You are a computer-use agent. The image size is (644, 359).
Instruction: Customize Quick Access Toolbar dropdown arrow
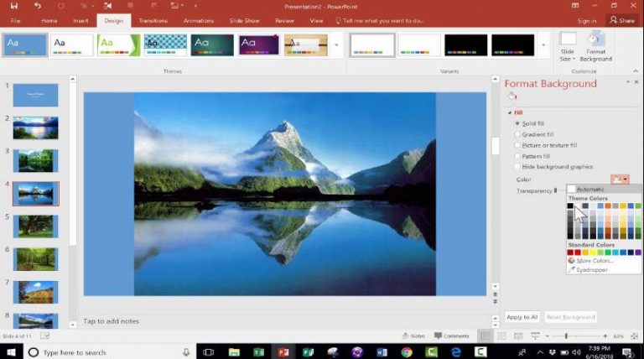tap(195, 6)
